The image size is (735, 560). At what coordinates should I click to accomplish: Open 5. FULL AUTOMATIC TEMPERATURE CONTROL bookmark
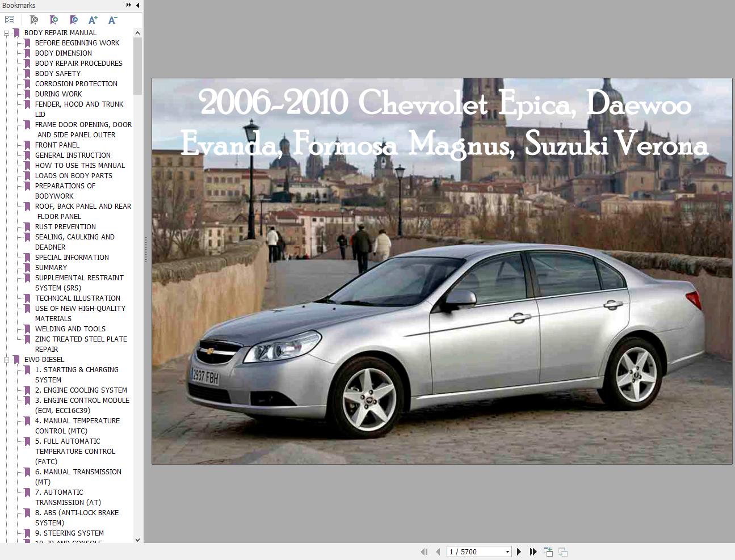tap(75, 452)
